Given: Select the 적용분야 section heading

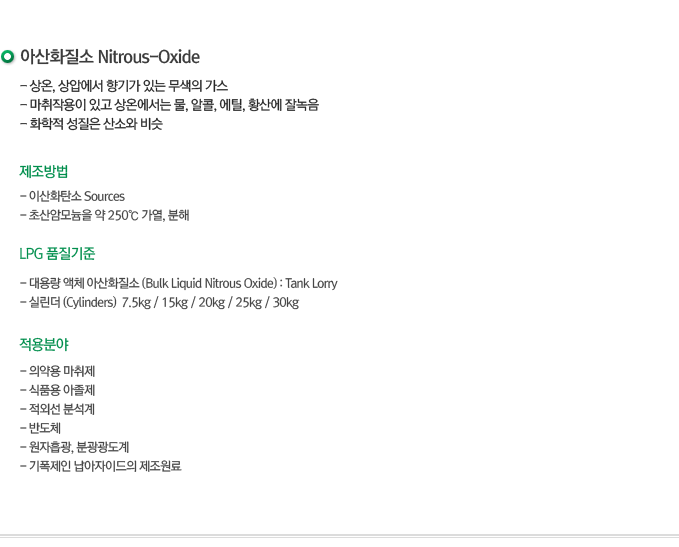Looking at the screenshot, I should point(44,344).
